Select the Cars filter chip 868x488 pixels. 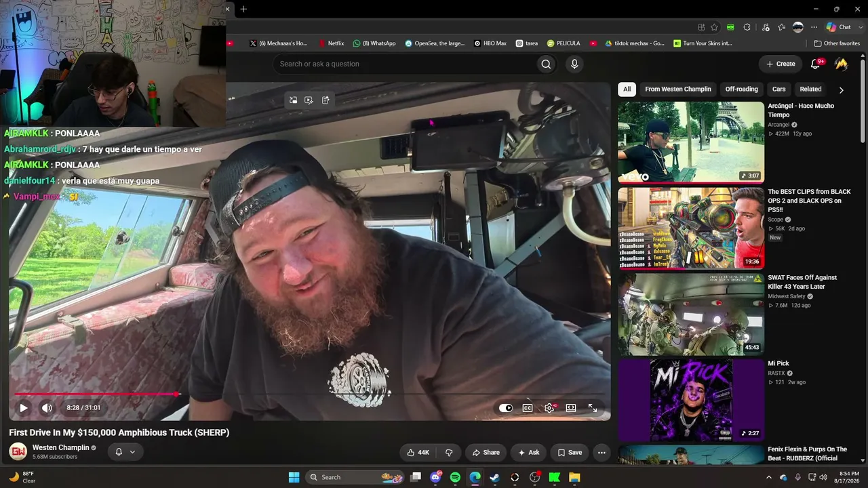point(778,89)
